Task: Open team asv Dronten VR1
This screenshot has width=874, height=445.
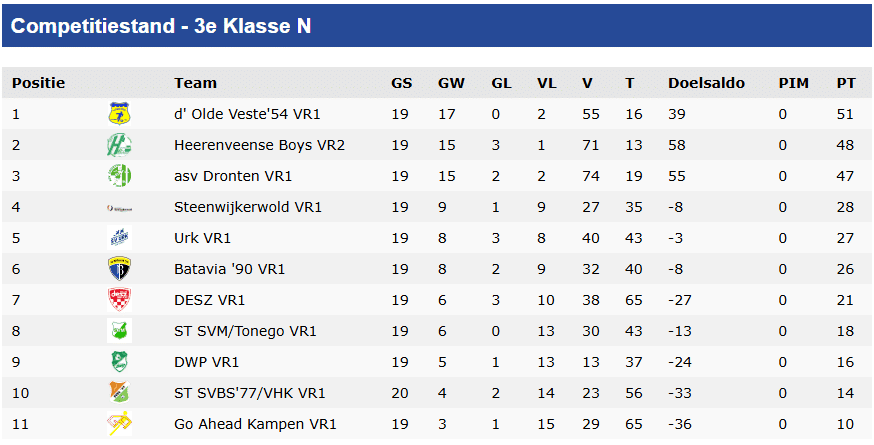Action: (x=233, y=176)
